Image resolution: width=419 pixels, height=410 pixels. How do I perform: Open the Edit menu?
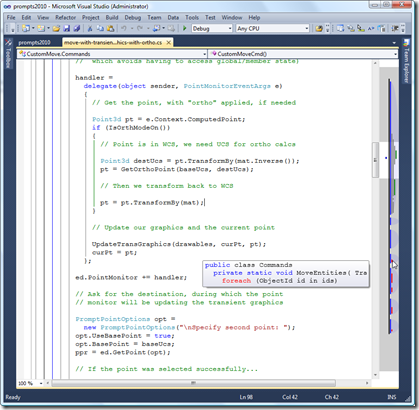tap(26, 17)
